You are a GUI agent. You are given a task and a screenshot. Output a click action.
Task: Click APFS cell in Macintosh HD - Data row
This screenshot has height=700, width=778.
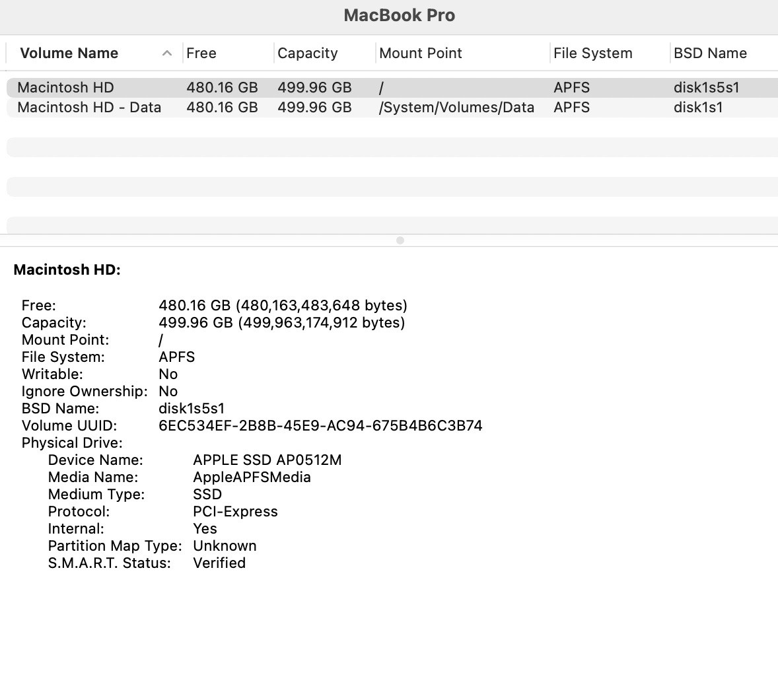click(571, 108)
